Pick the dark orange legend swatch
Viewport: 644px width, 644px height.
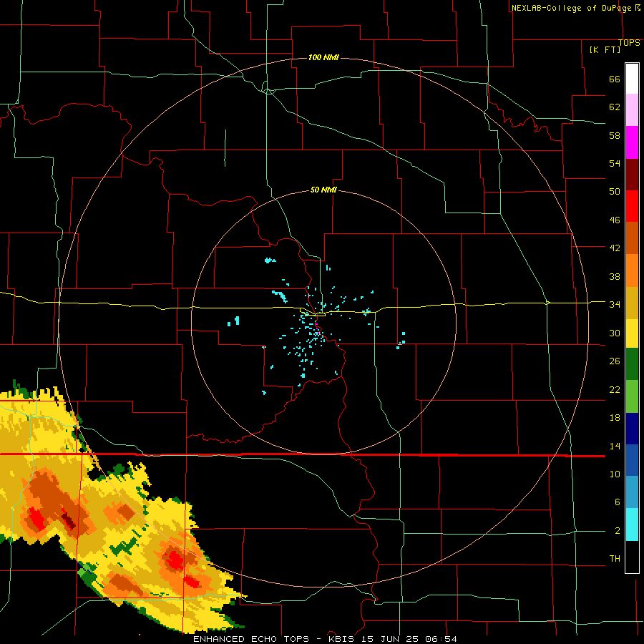point(632,238)
